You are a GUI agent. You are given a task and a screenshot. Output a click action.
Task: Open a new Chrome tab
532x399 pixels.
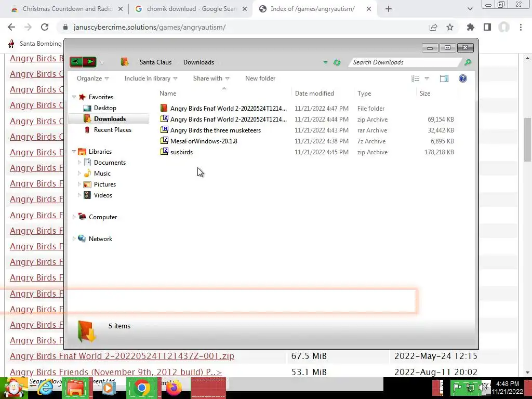pos(389,9)
